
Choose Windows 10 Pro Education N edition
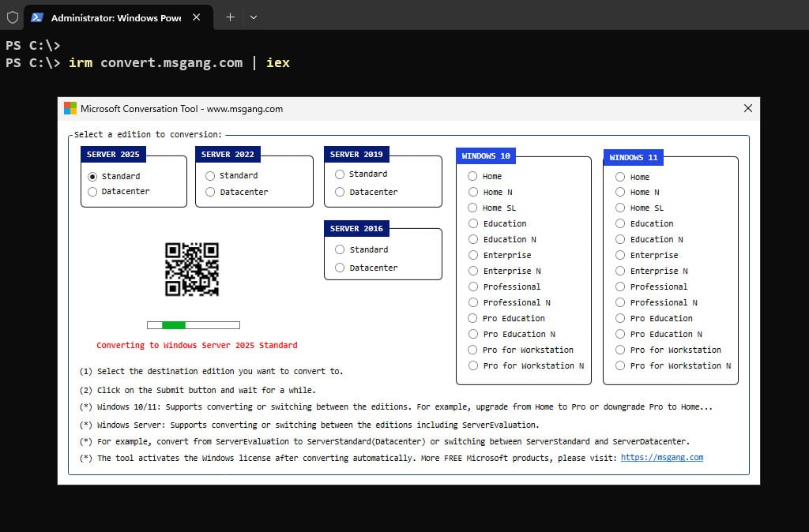pyautogui.click(x=473, y=334)
